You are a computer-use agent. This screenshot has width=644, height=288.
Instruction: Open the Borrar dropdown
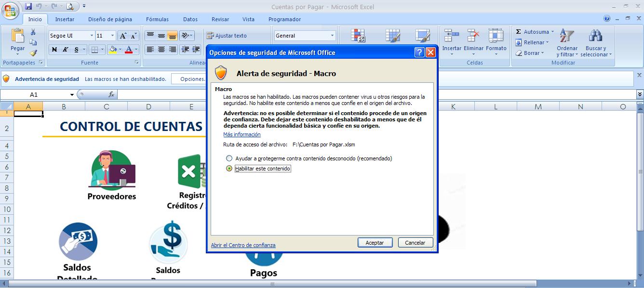coord(542,53)
